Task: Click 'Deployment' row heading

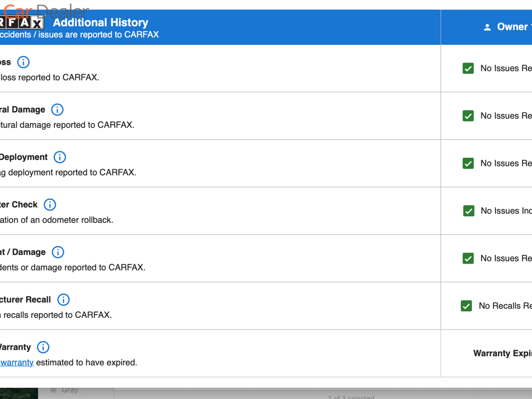Action: (24, 157)
